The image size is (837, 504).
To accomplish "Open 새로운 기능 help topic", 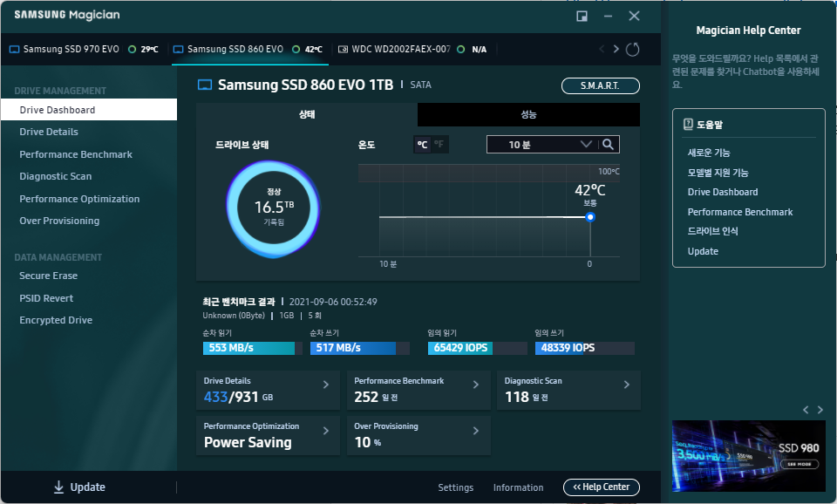I will [x=708, y=153].
